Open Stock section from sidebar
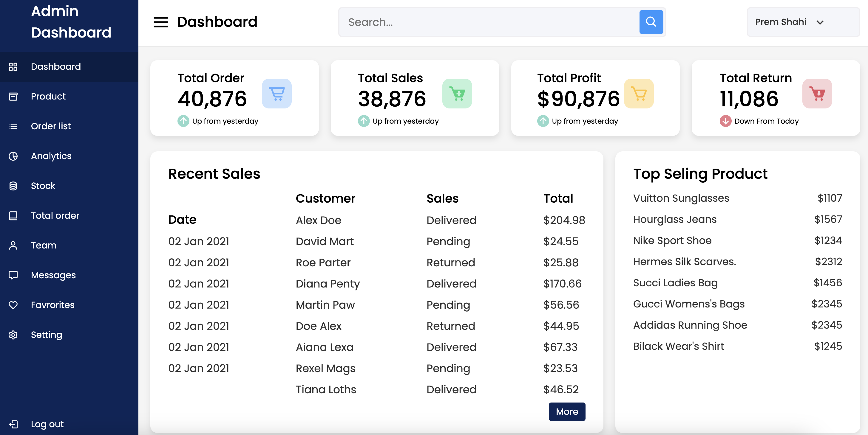The height and width of the screenshot is (435, 868). pyautogui.click(x=43, y=186)
